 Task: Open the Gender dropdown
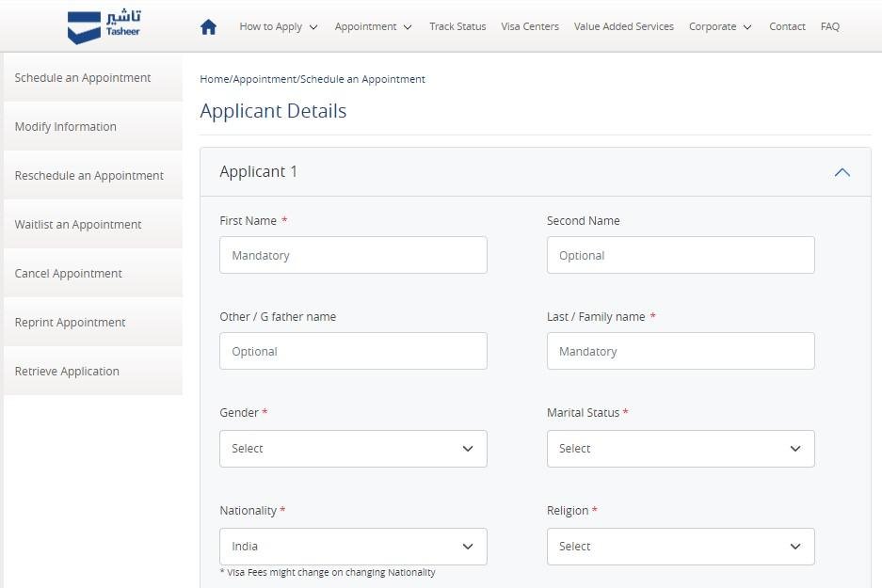click(x=353, y=449)
